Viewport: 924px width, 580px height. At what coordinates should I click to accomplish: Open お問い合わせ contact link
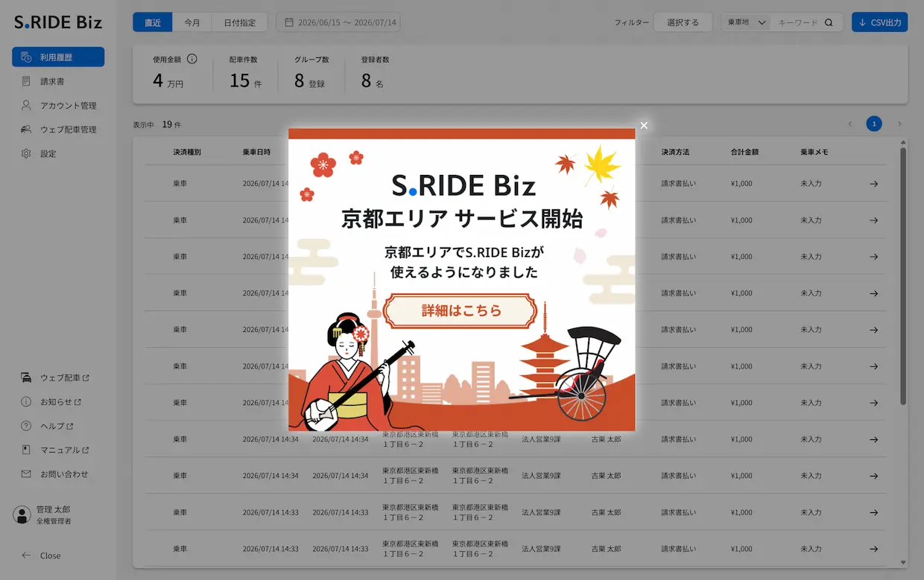54,474
